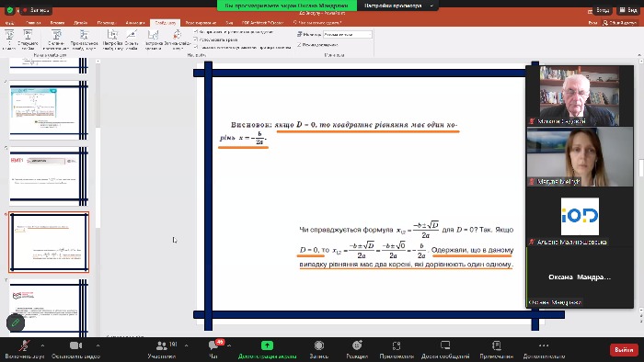The width and height of the screenshot is (644, 362).
Task: Expand audio options arrow beside microphone
Action: click(x=42, y=345)
